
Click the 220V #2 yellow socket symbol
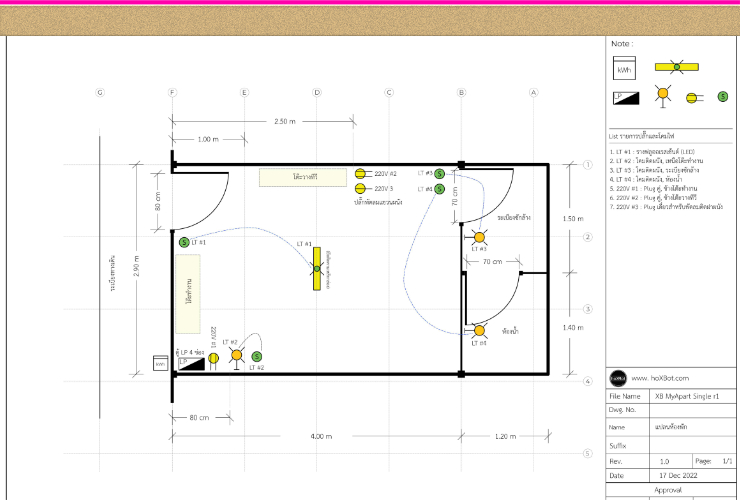[x=361, y=174]
